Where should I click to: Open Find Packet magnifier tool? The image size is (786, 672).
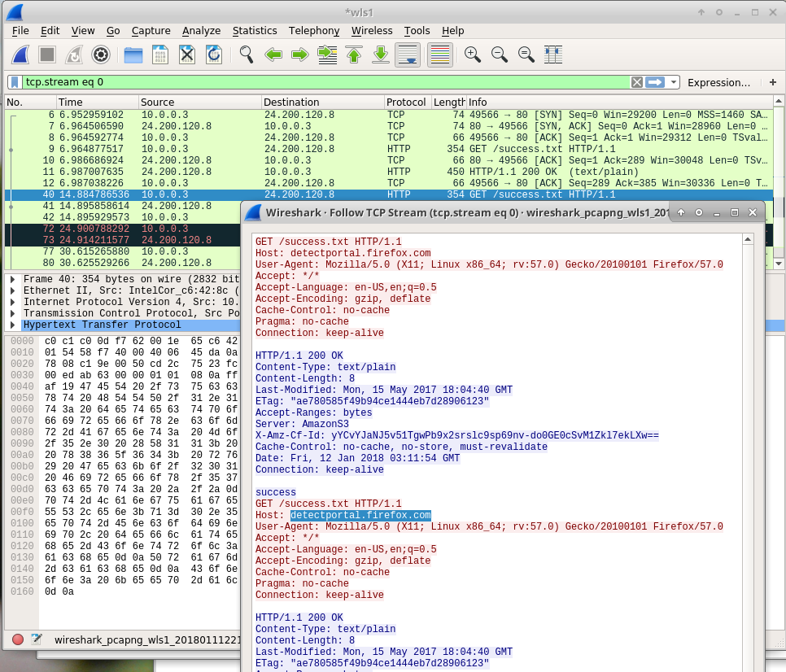coord(246,55)
